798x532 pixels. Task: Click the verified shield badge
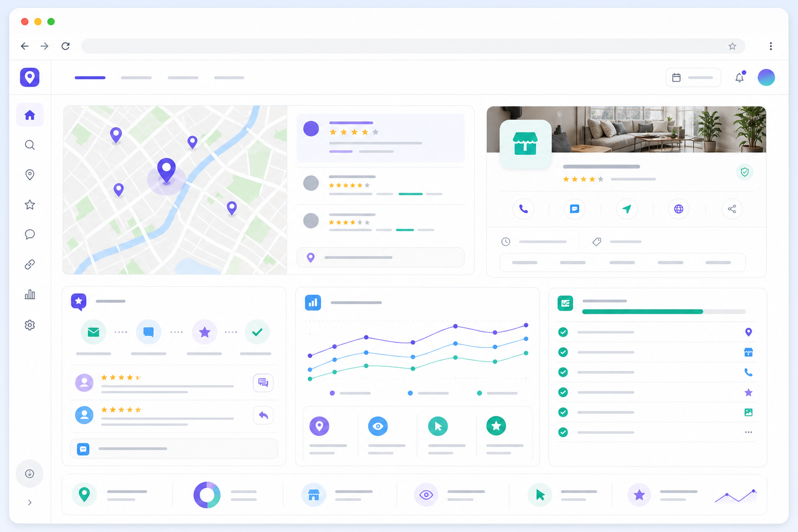point(744,172)
